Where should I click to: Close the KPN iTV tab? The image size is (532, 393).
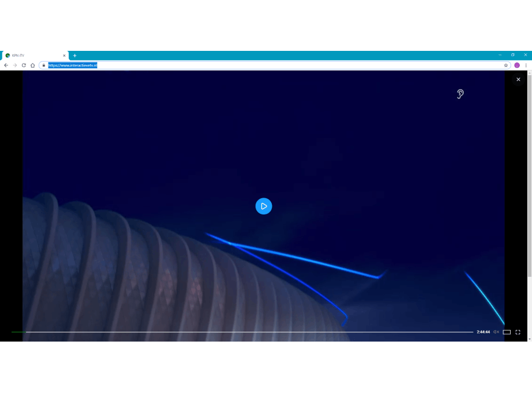64,55
